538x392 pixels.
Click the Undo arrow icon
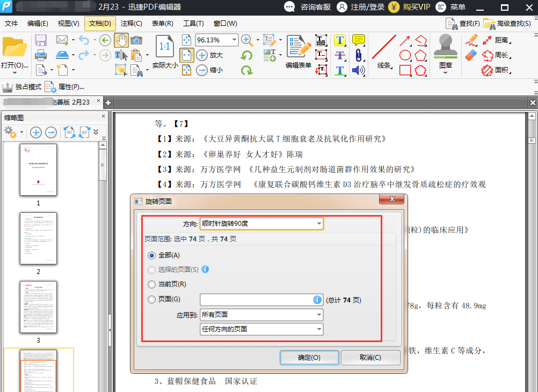pyautogui.click(x=84, y=40)
